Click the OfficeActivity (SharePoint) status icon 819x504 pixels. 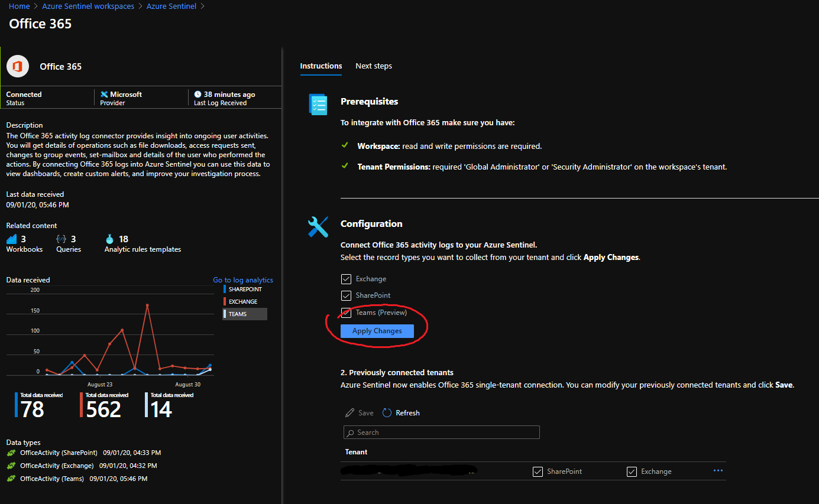point(11,453)
